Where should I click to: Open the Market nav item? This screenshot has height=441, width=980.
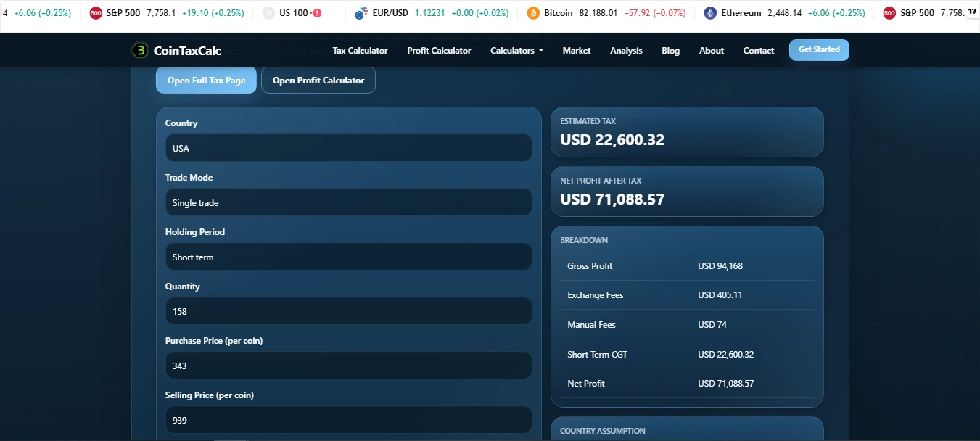(x=577, y=51)
